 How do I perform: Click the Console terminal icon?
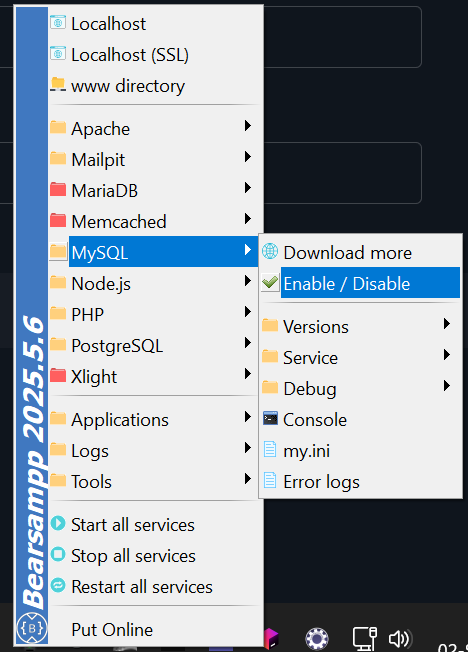point(270,418)
